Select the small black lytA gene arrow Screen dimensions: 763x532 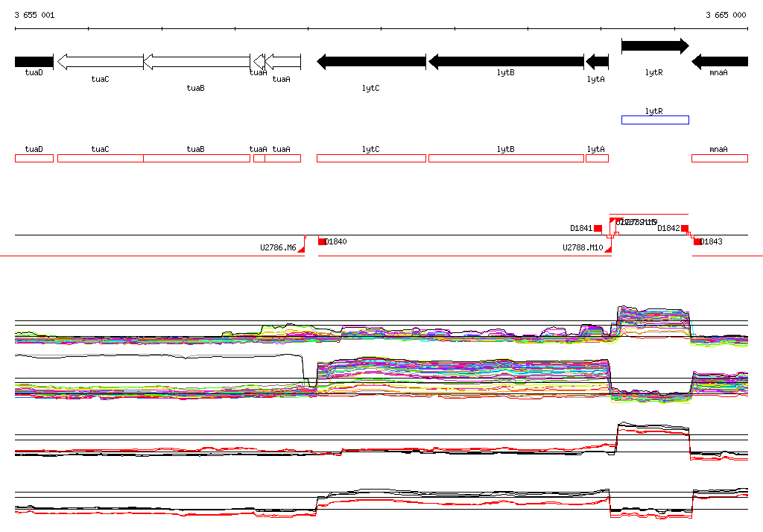coord(597,62)
